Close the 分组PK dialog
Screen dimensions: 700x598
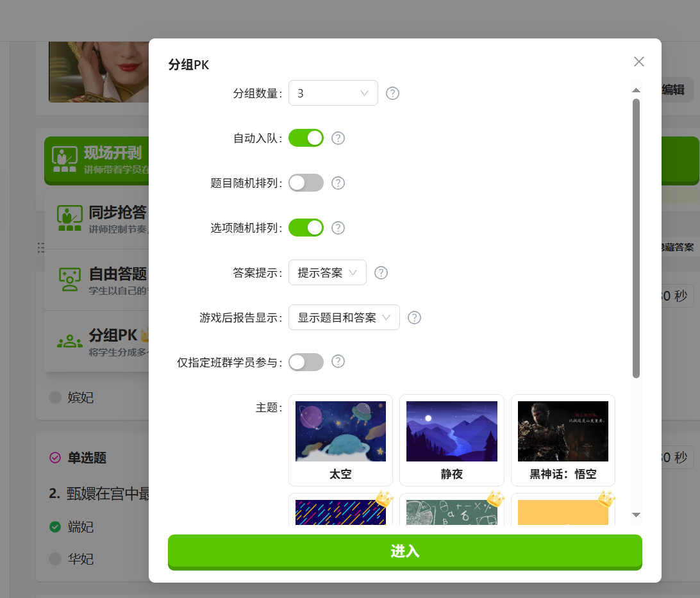[x=639, y=62]
